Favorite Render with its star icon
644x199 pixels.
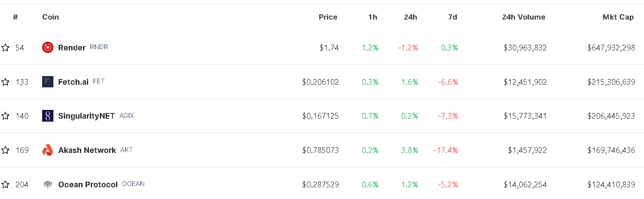pyautogui.click(x=5, y=47)
